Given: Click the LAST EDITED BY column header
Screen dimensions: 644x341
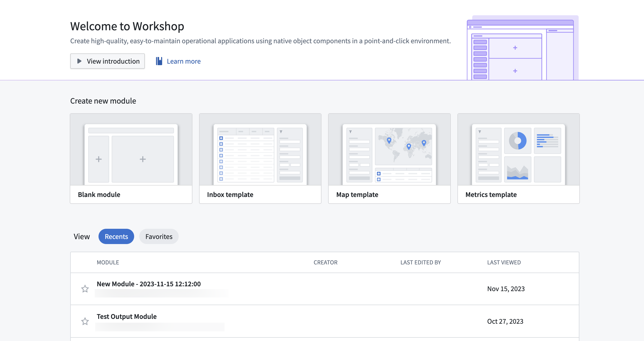Looking at the screenshot, I should (421, 262).
